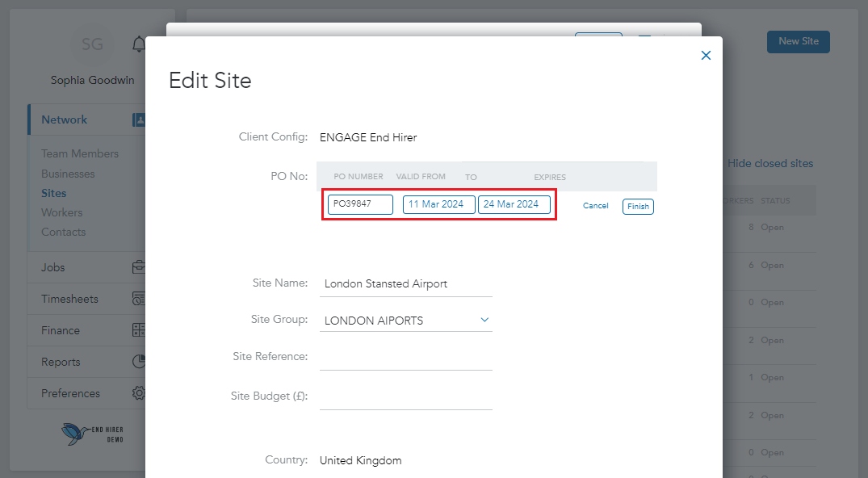Click the SG profile avatar
The height and width of the screenshot is (478, 868).
pyautogui.click(x=92, y=44)
